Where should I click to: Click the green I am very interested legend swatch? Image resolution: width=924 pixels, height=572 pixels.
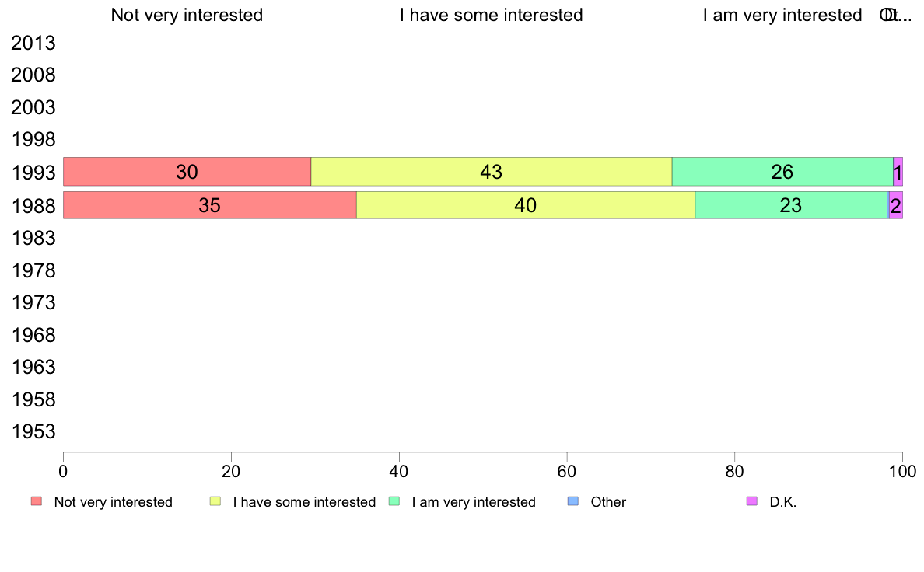pos(394,501)
